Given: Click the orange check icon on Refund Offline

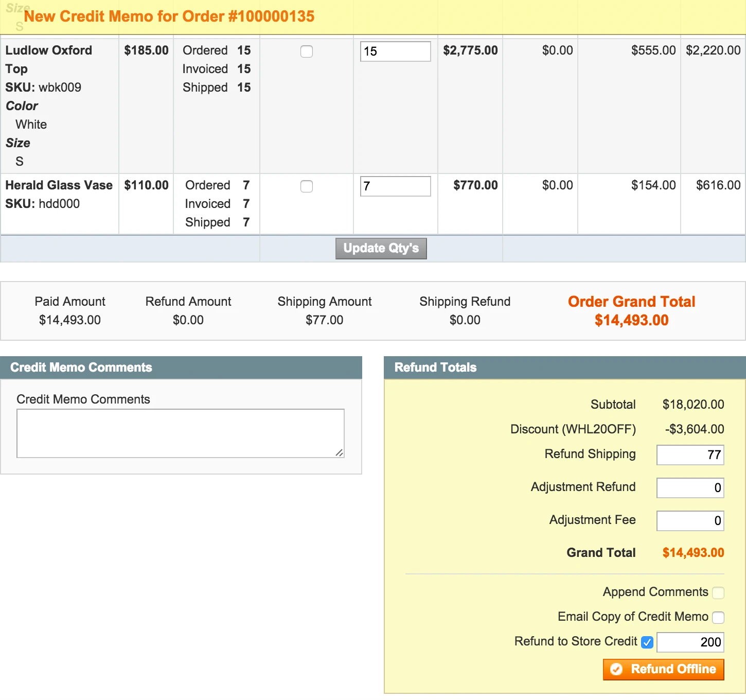Looking at the screenshot, I should pos(616,669).
